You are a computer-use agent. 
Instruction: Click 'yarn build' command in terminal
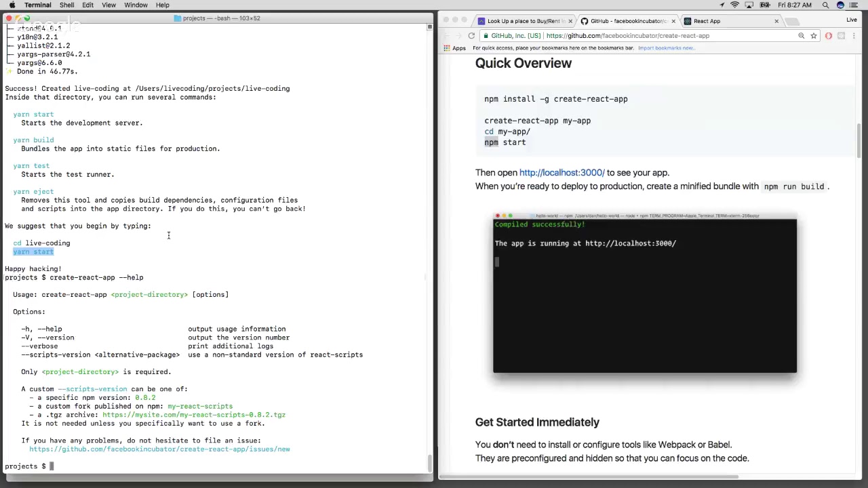tap(33, 140)
